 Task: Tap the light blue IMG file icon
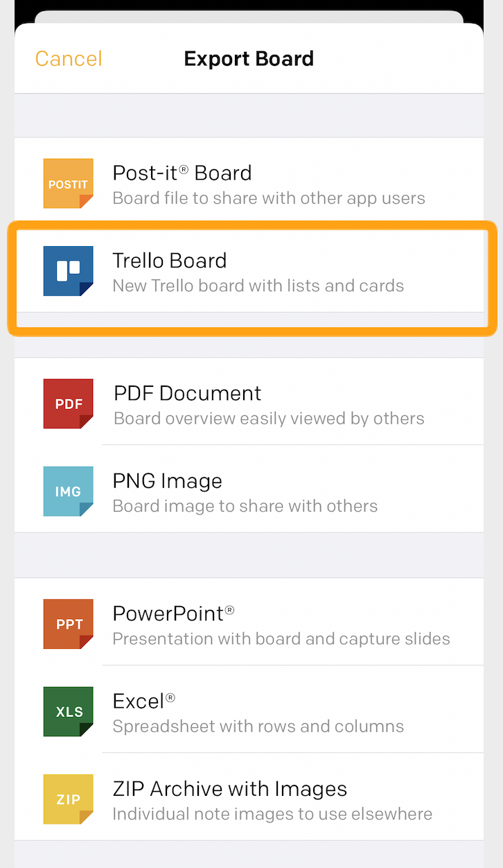click(x=68, y=491)
